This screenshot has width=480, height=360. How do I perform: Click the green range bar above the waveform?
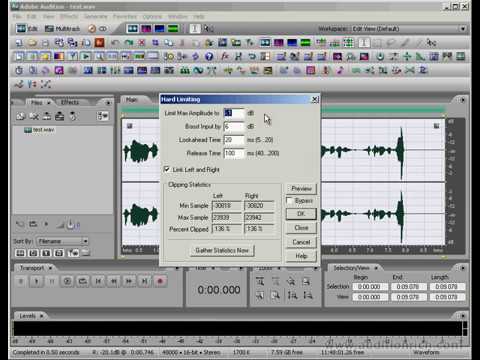coord(283,110)
